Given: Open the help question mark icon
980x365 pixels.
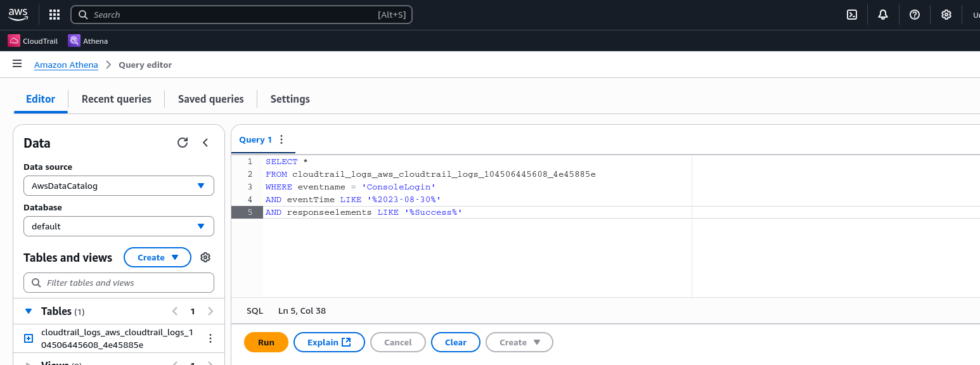Looking at the screenshot, I should pos(915,15).
